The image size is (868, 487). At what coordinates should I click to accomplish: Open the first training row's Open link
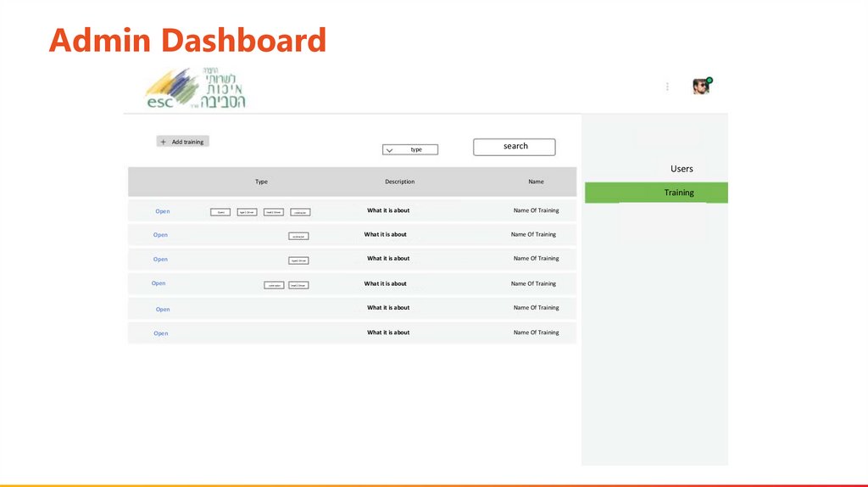coord(162,211)
